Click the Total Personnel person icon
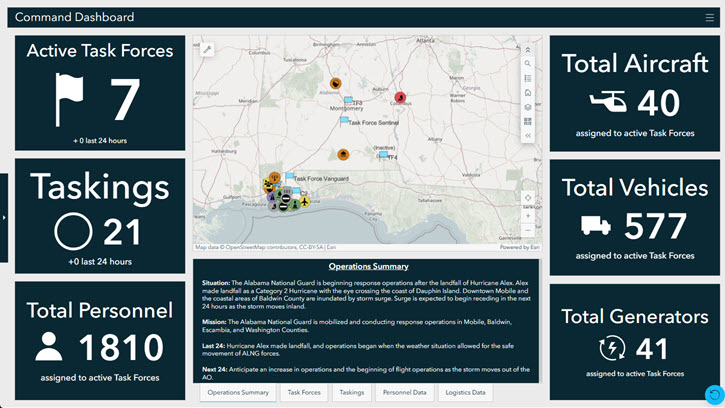Screen dimensions: 725x408 (x=49, y=346)
